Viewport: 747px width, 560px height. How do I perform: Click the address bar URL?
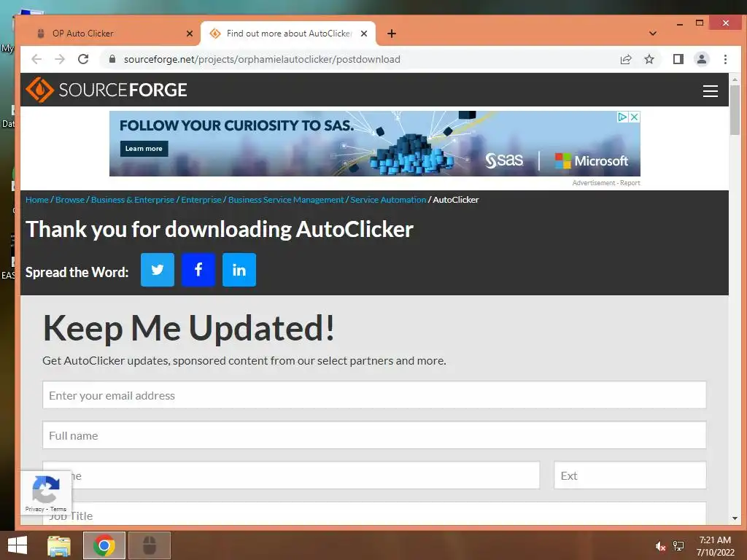pyautogui.click(x=262, y=59)
